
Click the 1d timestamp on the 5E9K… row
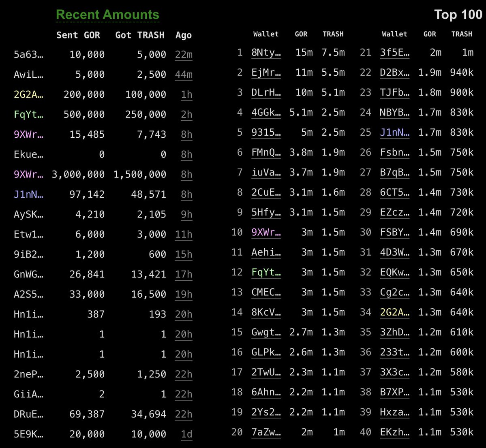(186, 434)
